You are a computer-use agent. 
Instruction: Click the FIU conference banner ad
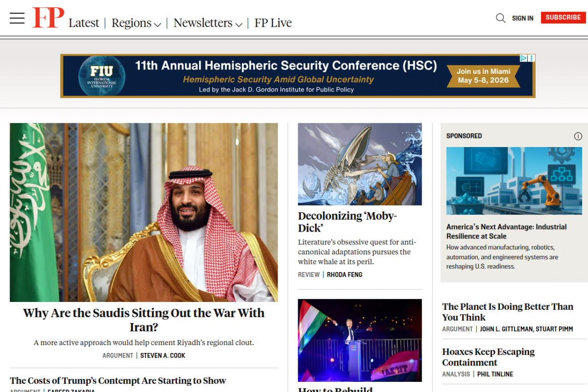(298, 76)
